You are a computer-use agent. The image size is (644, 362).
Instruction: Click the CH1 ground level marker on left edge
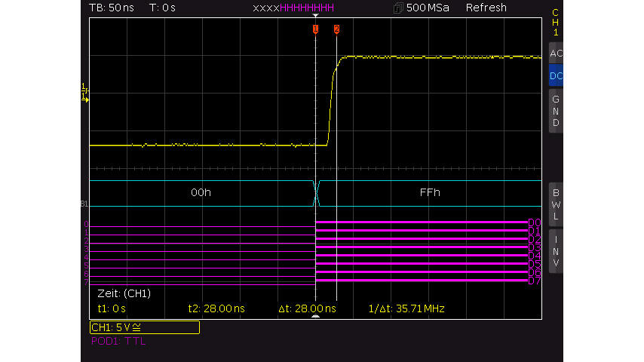point(84,92)
